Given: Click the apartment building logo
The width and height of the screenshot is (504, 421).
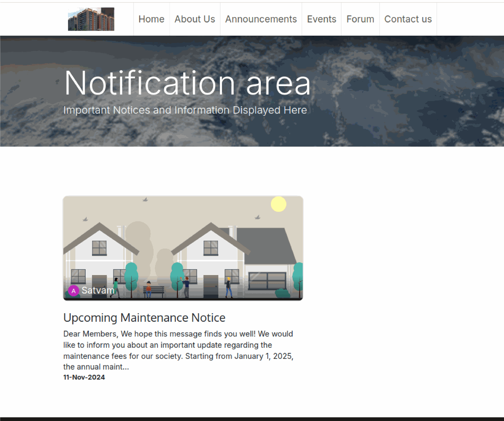Looking at the screenshot, I should tap(91, 19).
